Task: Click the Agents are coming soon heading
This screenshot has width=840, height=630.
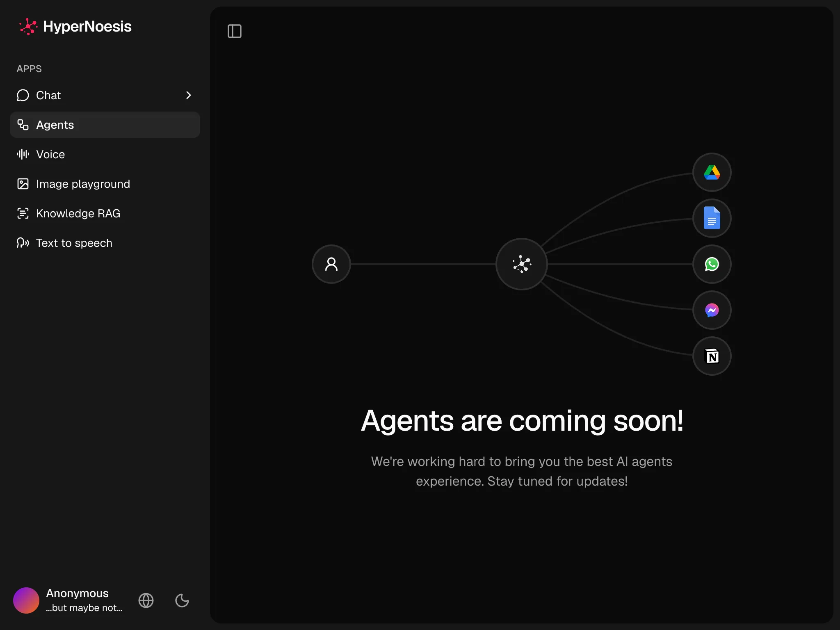Action: (522, 421)
